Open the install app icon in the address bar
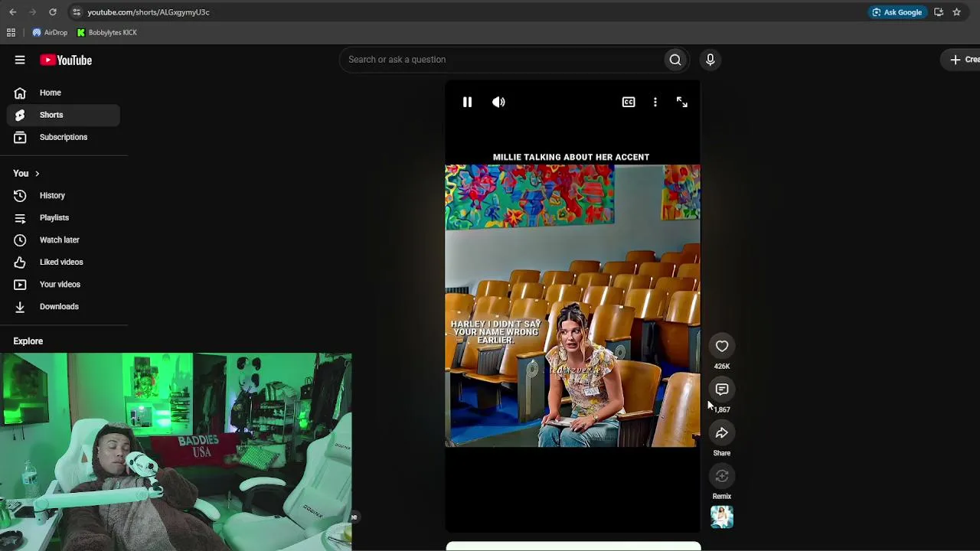 point(939,12)
